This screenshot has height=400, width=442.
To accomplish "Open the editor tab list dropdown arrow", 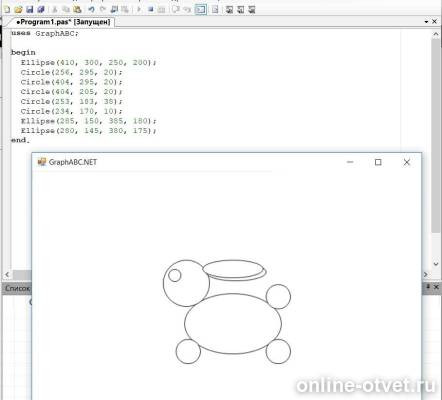I will click(426, 22).
